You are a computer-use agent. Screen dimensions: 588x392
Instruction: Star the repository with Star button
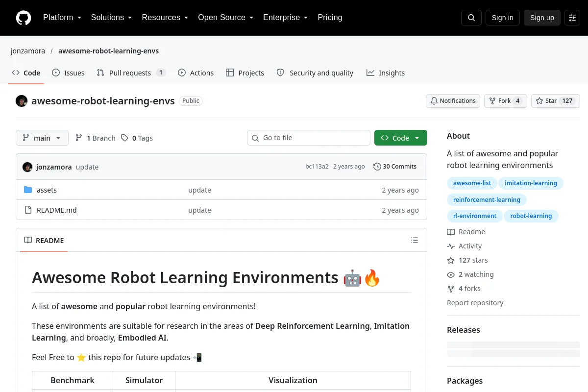[x=556, y=101]
